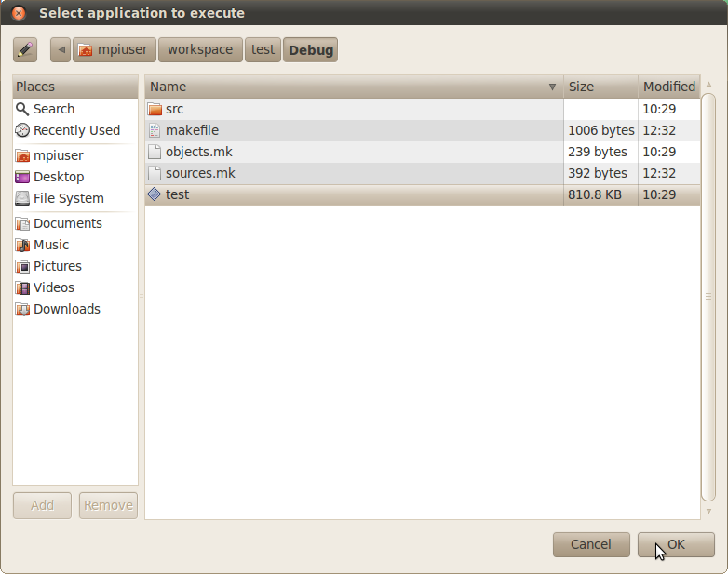Select the test executable icon
728x574 pixels.
155,194
